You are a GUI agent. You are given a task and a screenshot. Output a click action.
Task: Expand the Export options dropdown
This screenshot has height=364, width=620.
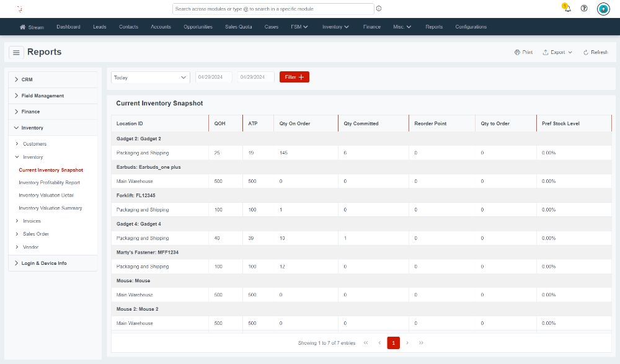coord(556,52)
